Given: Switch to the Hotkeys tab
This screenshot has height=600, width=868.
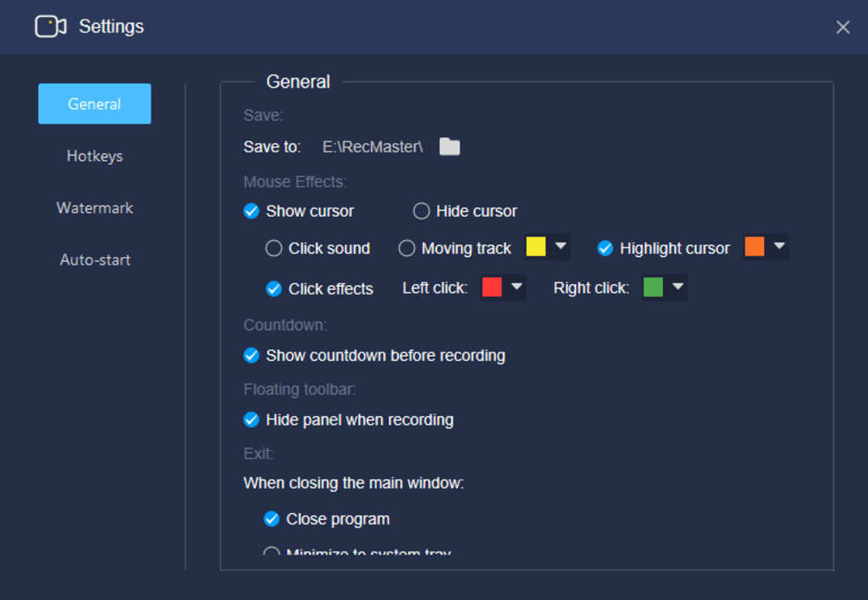Looking at the screenshot, I should coord(94,156).
